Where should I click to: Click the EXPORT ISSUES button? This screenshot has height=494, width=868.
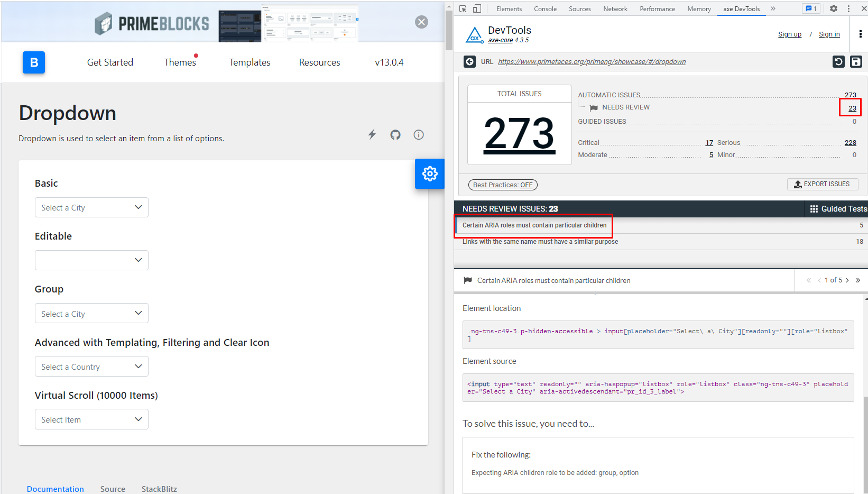tap(823, 184)
